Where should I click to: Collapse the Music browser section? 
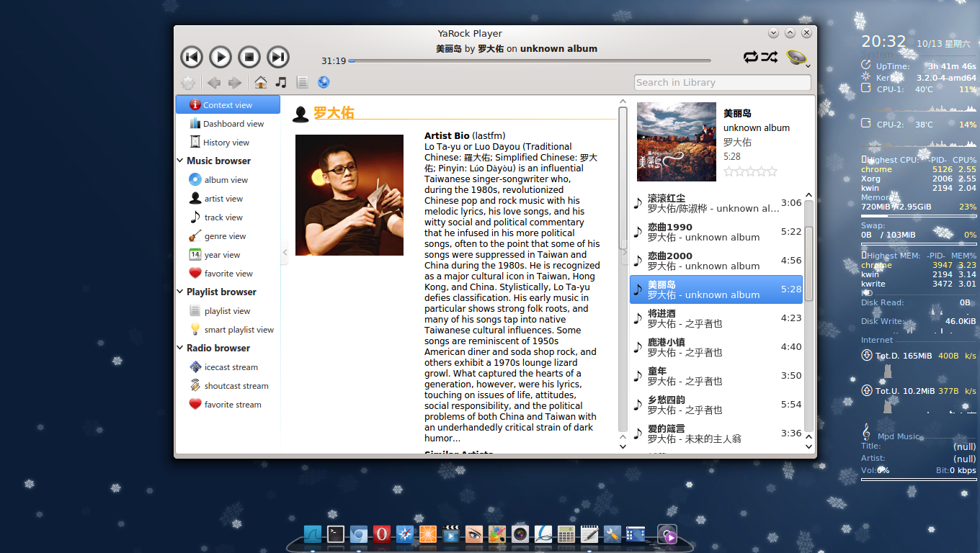coord(180,161)
